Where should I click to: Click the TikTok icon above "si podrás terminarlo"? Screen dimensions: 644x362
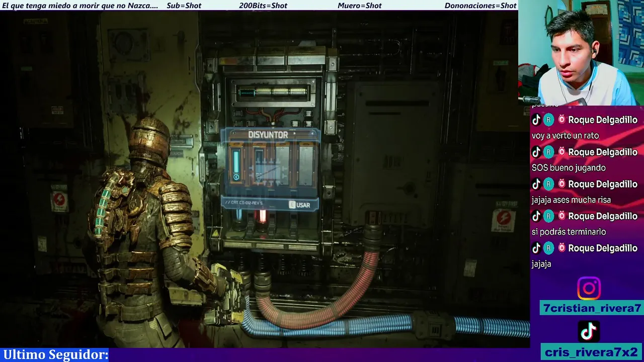click(536, 216)
